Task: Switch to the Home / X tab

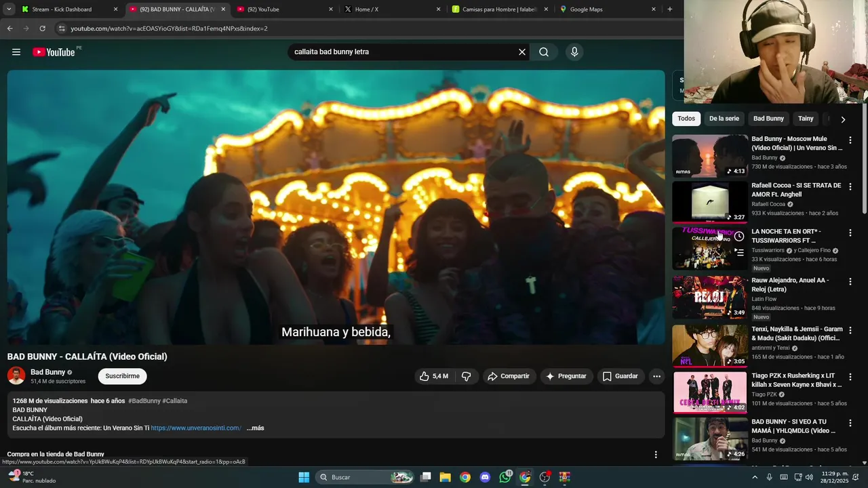Action: (392, 9)
